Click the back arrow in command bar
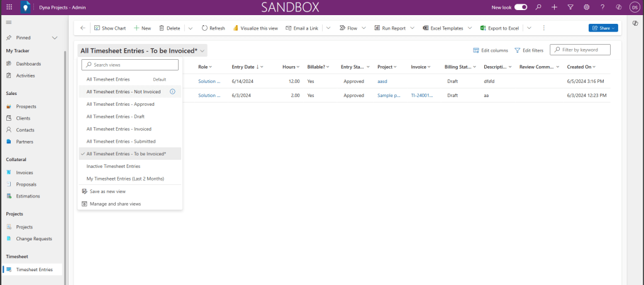The height and width of the screenshot is (285, 644). 83,28
